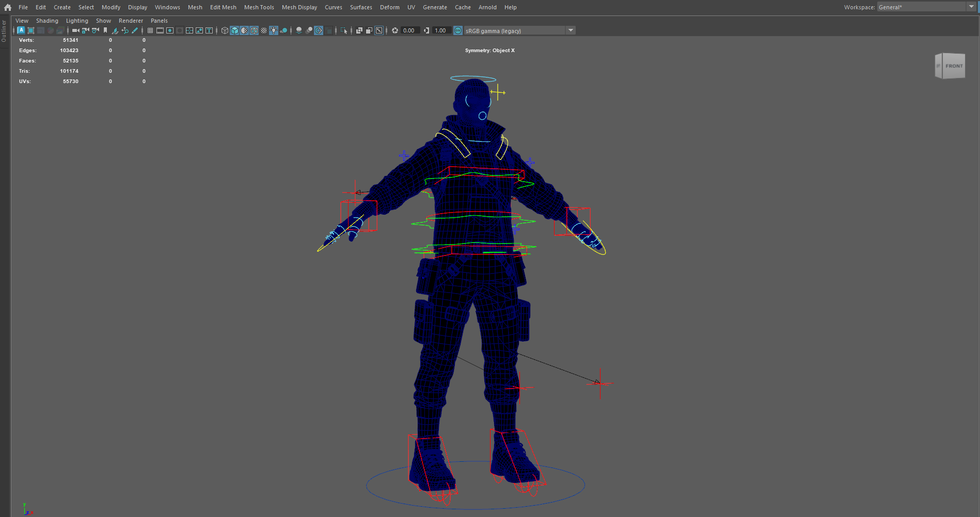
Task: Open the Mesh Tools menu
Action: pyautogui.click(x=259, y=7)
